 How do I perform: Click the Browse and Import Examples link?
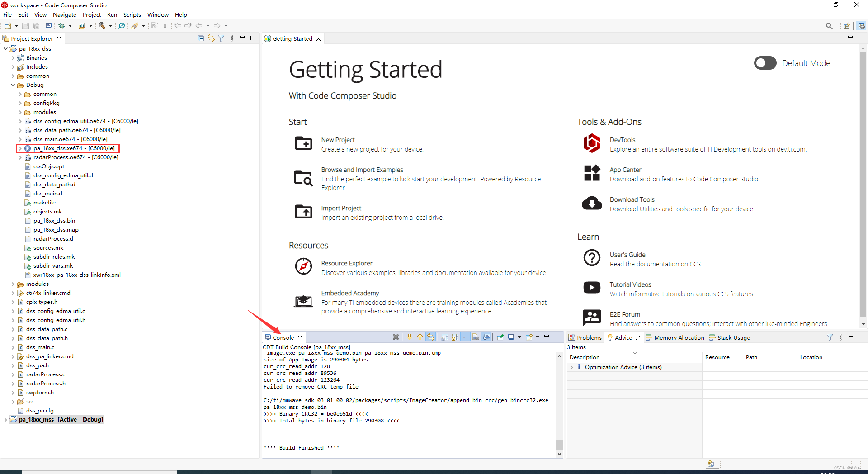[x=362, y=170]
